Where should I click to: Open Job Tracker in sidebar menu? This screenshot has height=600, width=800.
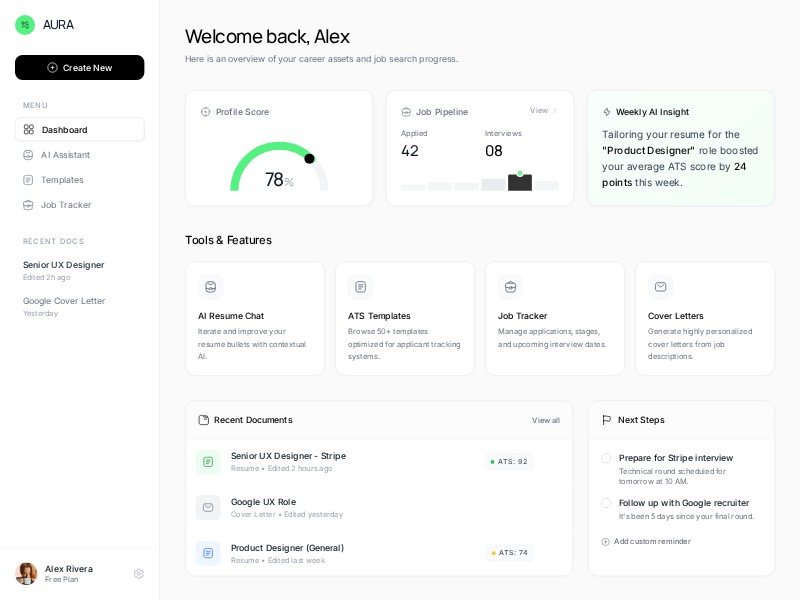point(66,205)
